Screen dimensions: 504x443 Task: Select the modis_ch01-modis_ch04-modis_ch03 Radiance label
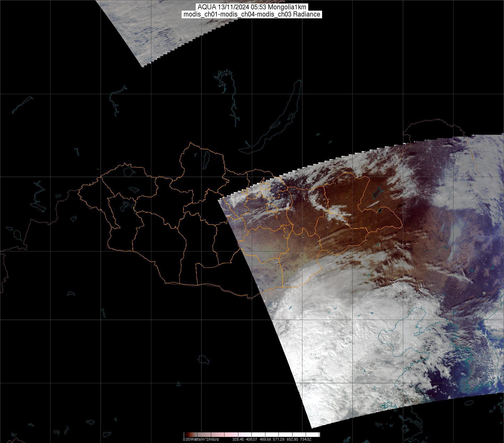coord(252,14)
